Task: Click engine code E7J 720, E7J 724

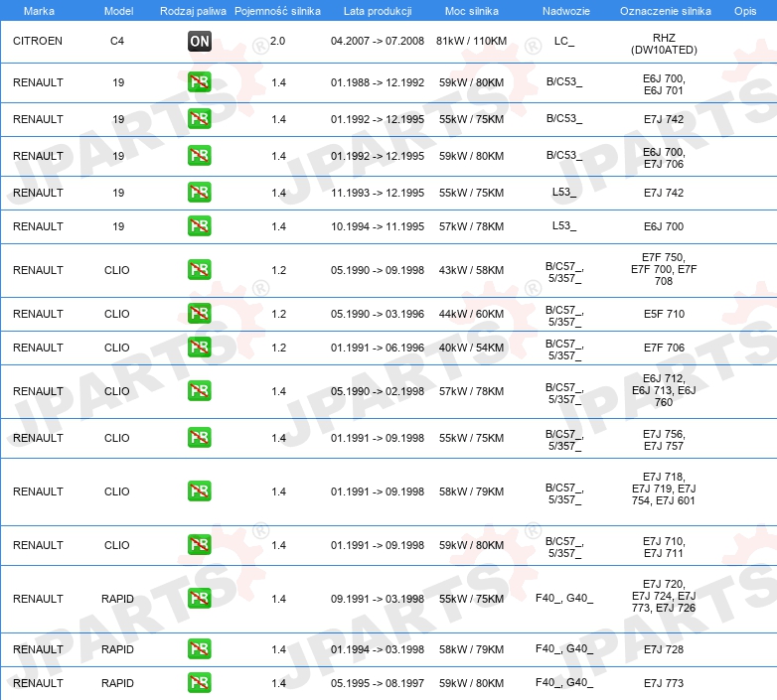Action: tap(664, 596)
